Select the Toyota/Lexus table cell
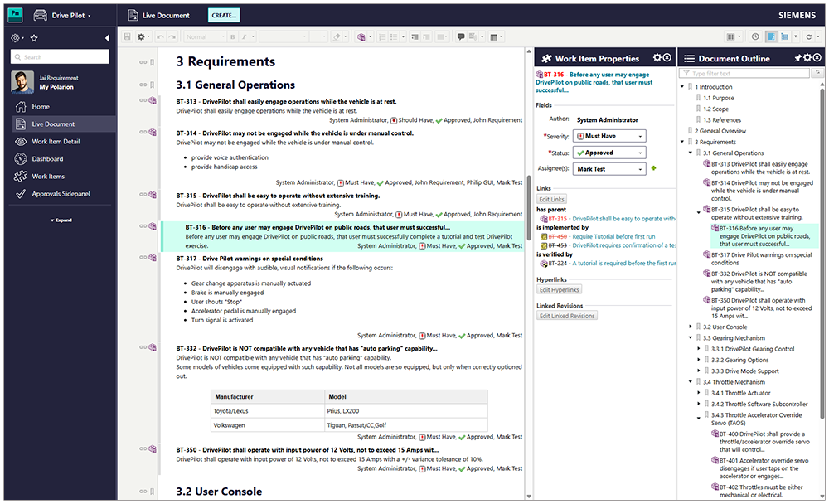829x504 pixels. [267, 411]
